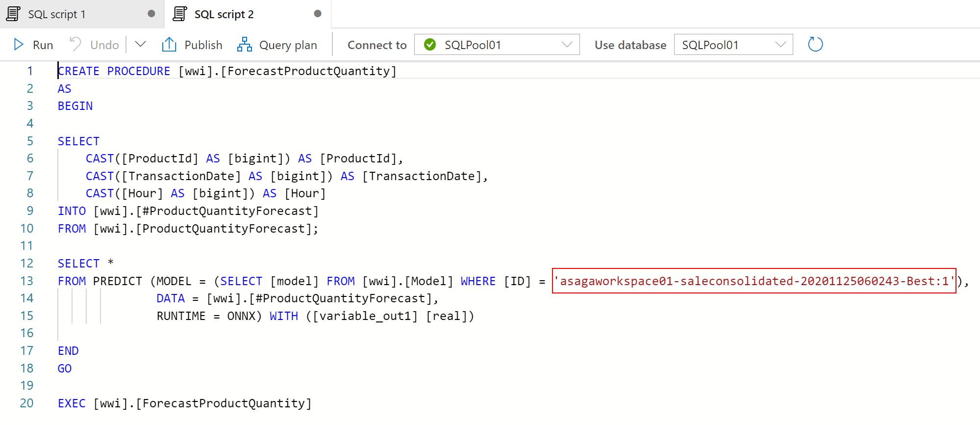Click the CAST keyword on the Hour line
The width and height of the screenshot is (980, 425).
pyautogui.click(x=100, y=193)
